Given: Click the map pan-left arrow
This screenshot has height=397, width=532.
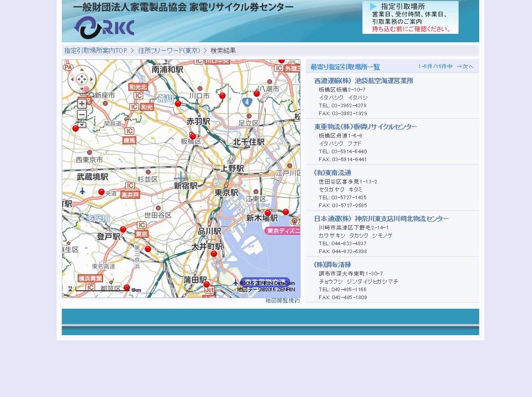Looking at the screenshot, I should tap(72, 79).
